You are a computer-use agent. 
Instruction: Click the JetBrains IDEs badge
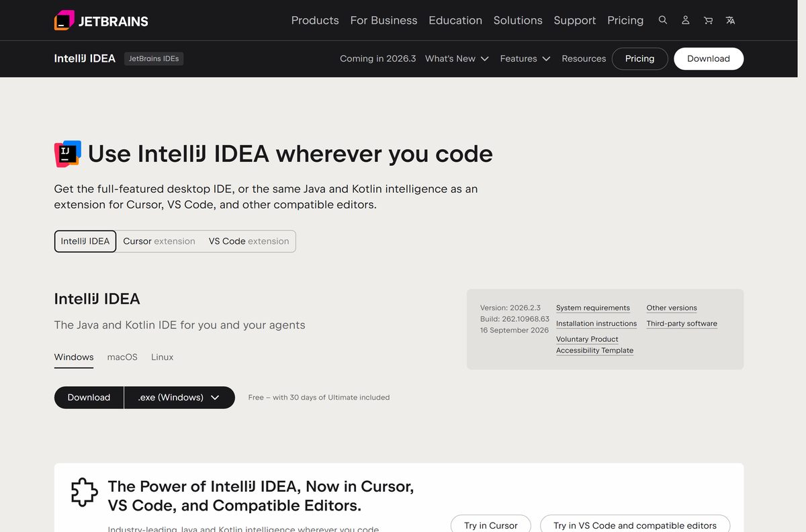coord(154,58)
